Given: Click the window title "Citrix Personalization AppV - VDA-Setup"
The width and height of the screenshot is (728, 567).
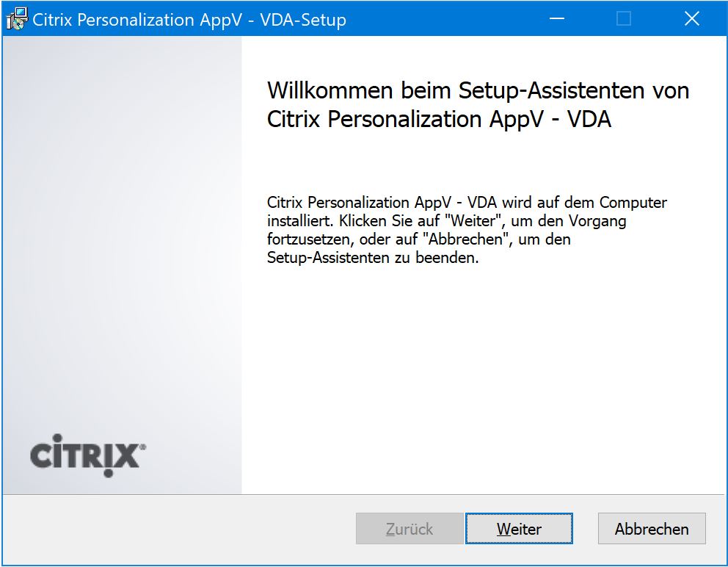Looking at the screenshot, I should pos(189,20).
